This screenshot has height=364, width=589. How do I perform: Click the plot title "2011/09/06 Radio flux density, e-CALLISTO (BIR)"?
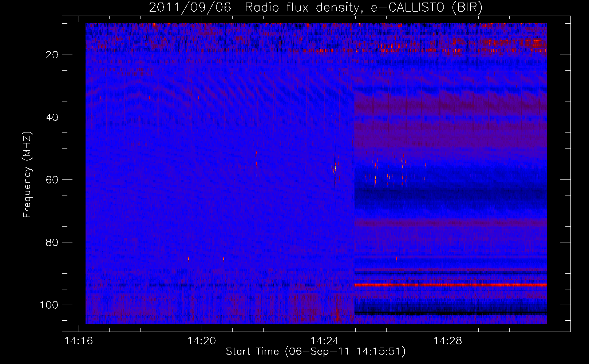(x=316, y=8)
